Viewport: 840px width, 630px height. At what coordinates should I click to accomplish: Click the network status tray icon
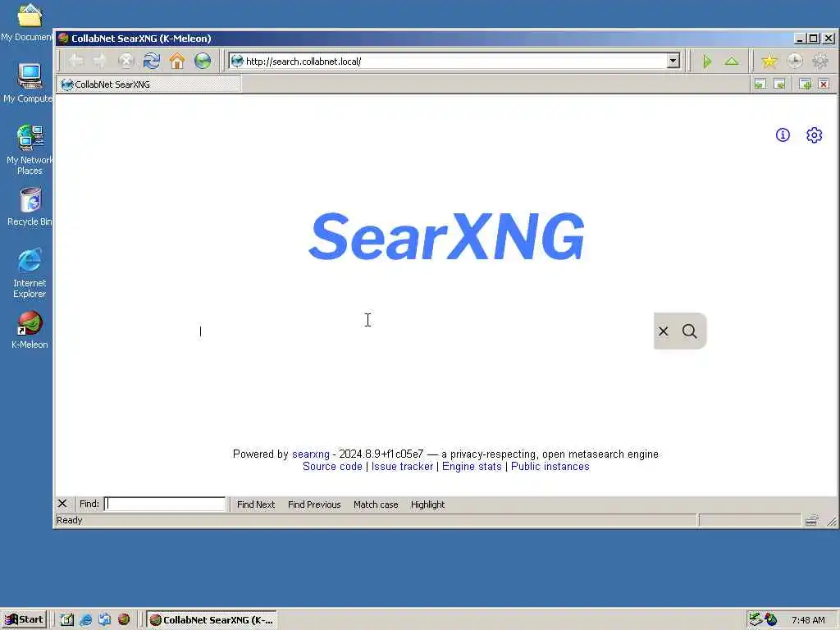[x=756, y=620]
